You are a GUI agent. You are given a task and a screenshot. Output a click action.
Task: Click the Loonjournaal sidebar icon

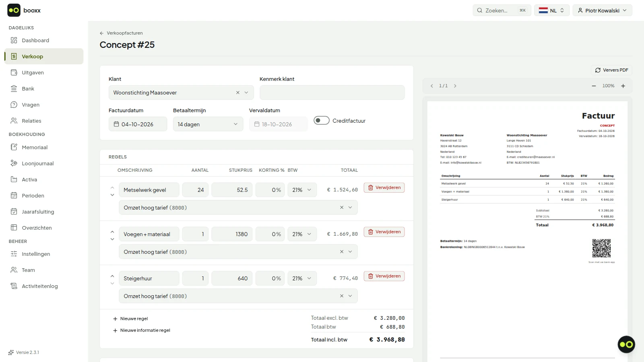click(14, 163)
